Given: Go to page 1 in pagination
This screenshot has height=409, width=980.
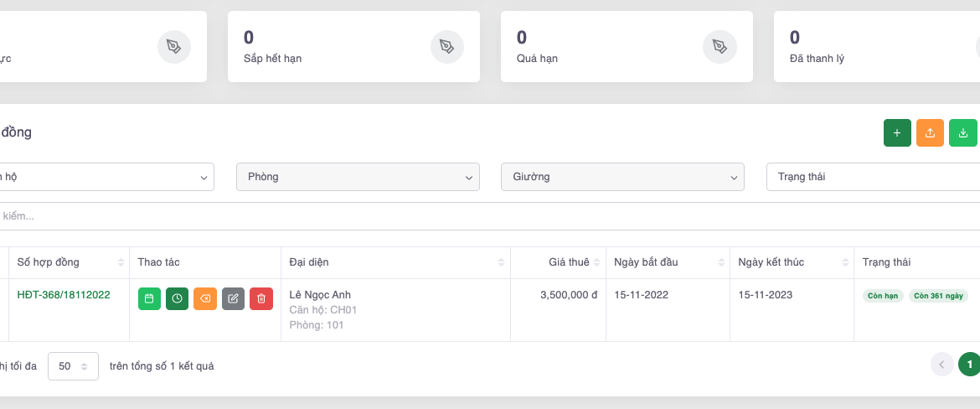Looking at the screenshot, I should (969, 364).
